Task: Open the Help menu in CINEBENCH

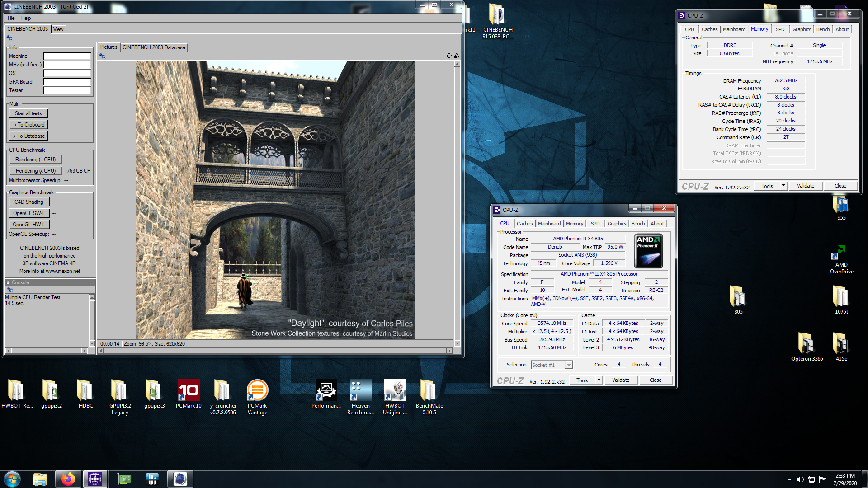Action: 26,18
